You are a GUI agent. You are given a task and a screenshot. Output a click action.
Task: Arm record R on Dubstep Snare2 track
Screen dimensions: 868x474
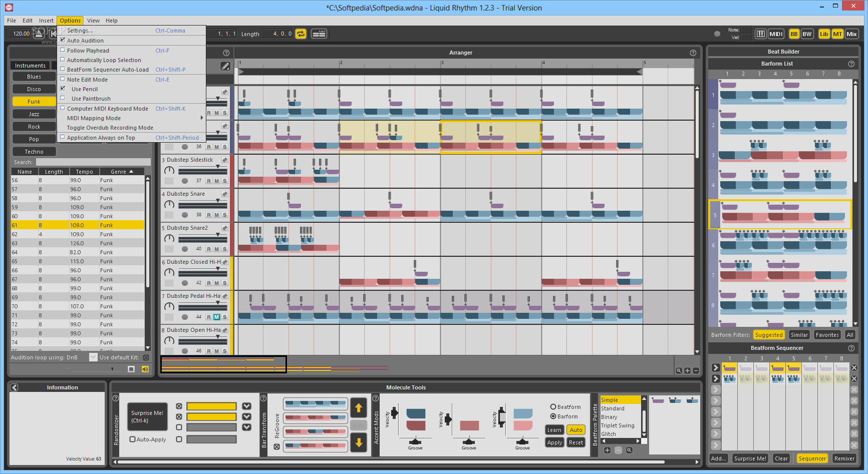(x=209, y=249)
